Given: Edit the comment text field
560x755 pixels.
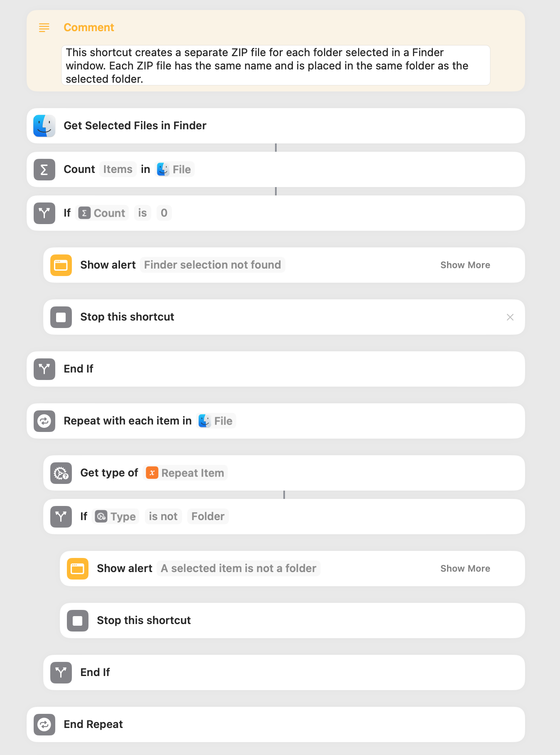Looking at the screenshot, I should (x=276, y=66).
